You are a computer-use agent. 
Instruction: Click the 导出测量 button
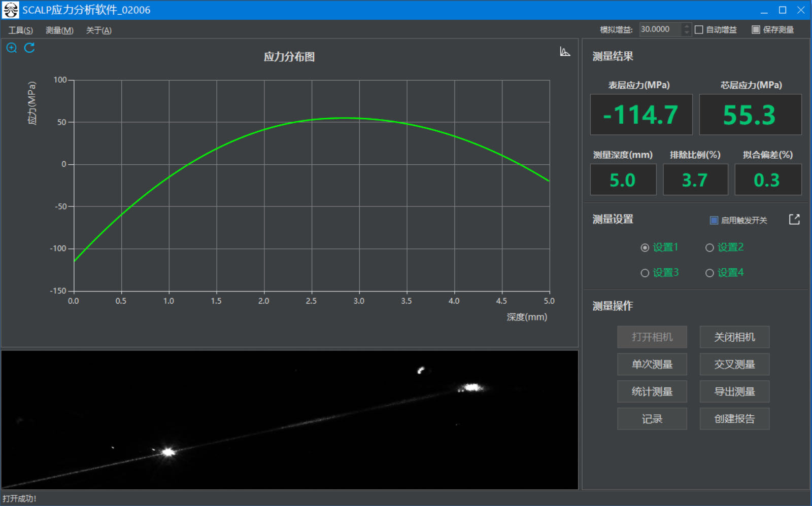coord(734,392)
